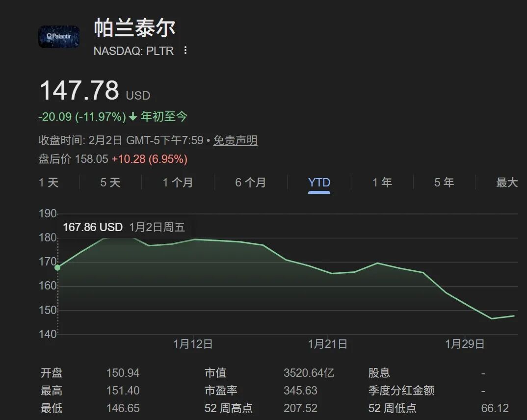Click the 开盘 value 150.94
The height and width of the screenshot is (420, 527).
[x=123, y=373]
